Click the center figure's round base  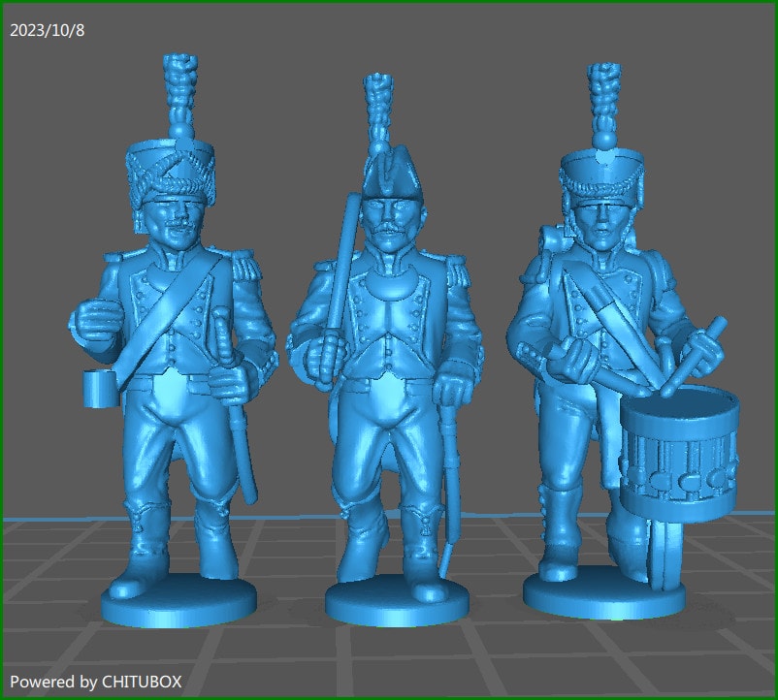click(x=388, y=606)
